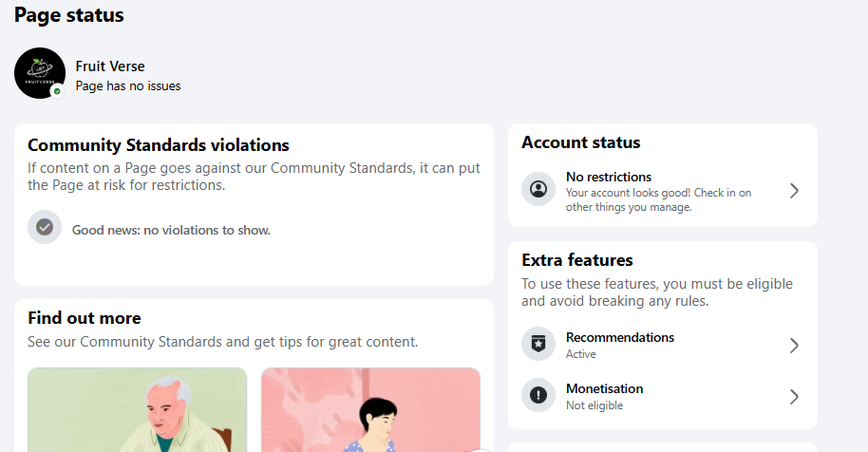Click the Good news no violations message
This screenshot has height=452, width=868.
(171, 230)
